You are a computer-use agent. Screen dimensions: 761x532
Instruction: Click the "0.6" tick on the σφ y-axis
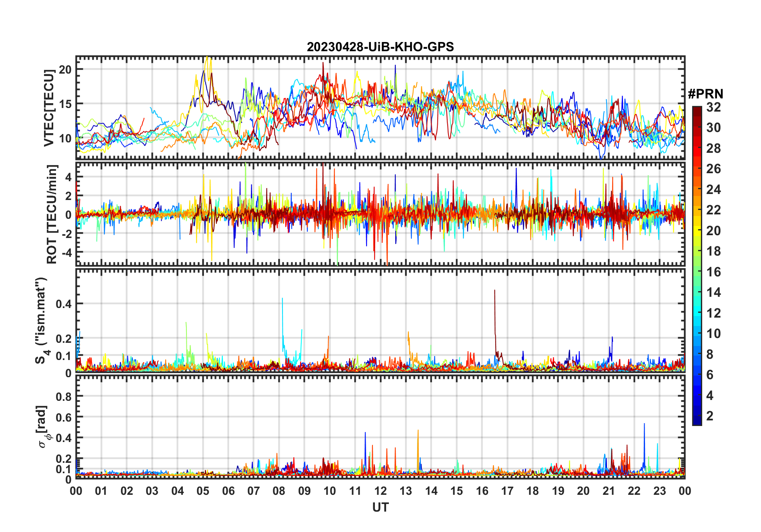[64, 417]
